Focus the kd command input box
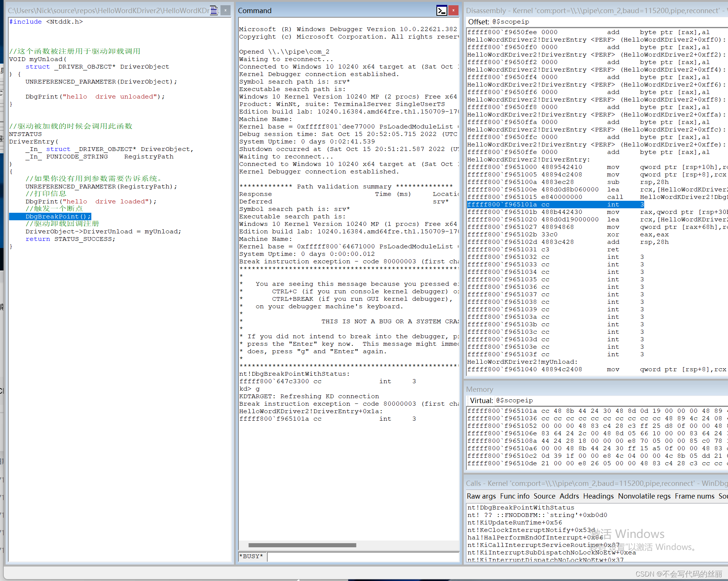Viewport: 728px width, 581px height. point(362,556)
